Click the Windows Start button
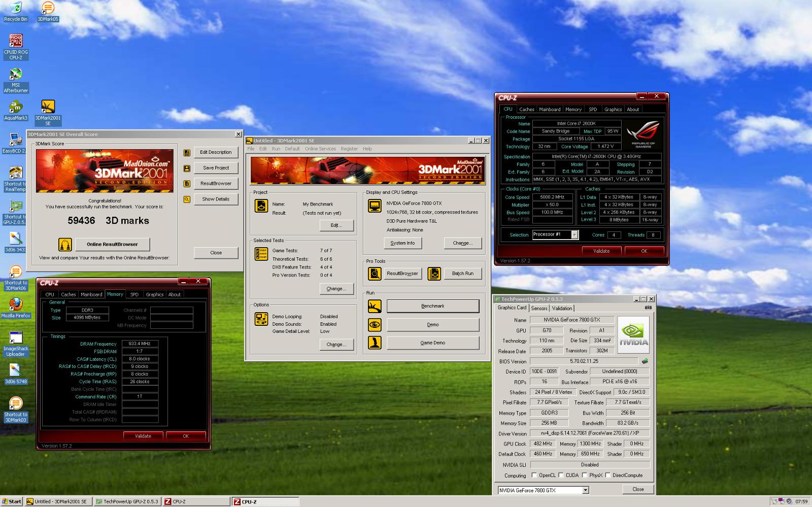 point(12,501)
